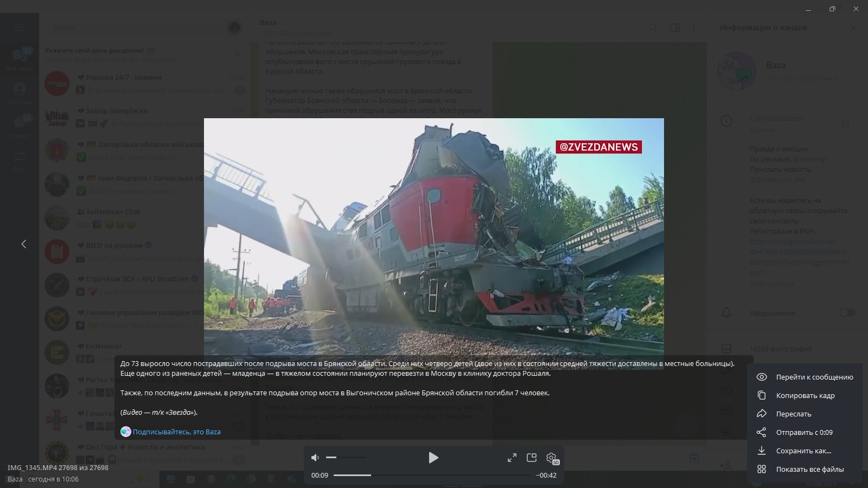Select 'Показать все файлы' entry
This screenshot has height=488, width=868.
[x=805, y=469]
